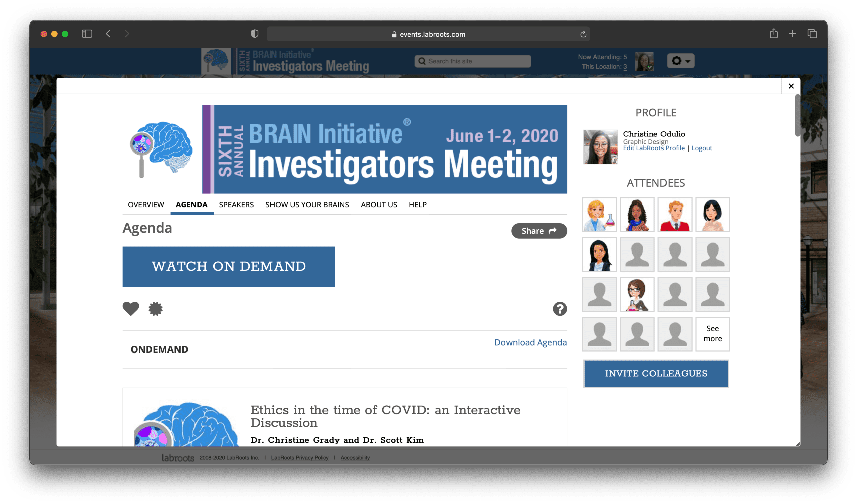The image size is (857, 504).
Task: Click red-sweater male attendee avatar
Action: coord(675,214)
